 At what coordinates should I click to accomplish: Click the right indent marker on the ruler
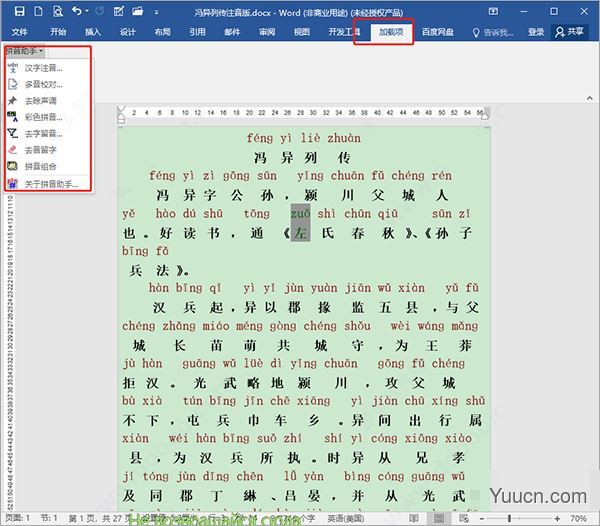click(485, 116)
